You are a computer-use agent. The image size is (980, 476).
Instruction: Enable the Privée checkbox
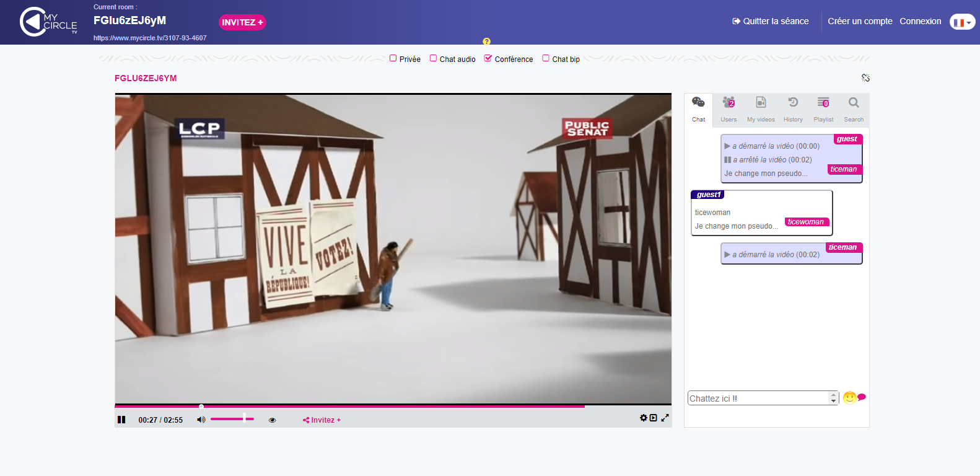click(x=393, y=58)
